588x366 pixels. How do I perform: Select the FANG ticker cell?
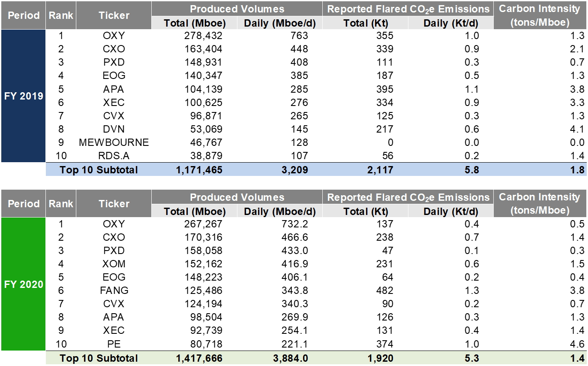click(114, 290)
